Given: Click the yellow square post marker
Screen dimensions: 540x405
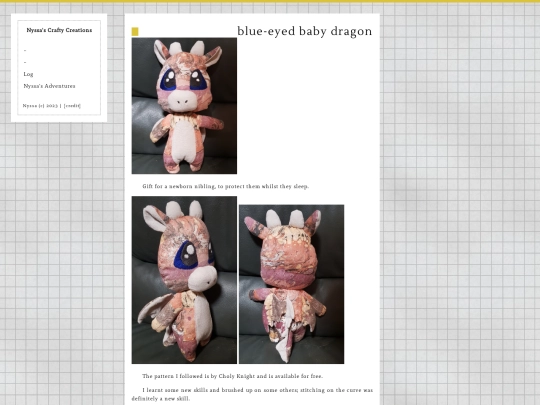Looking at the screenshot, I should [x=135, y=32].
